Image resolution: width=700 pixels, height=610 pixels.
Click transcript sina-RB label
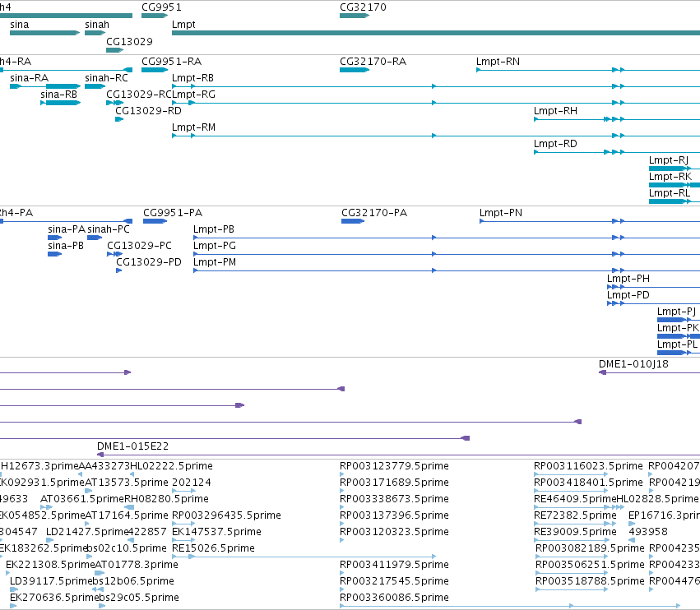[58, 95]
